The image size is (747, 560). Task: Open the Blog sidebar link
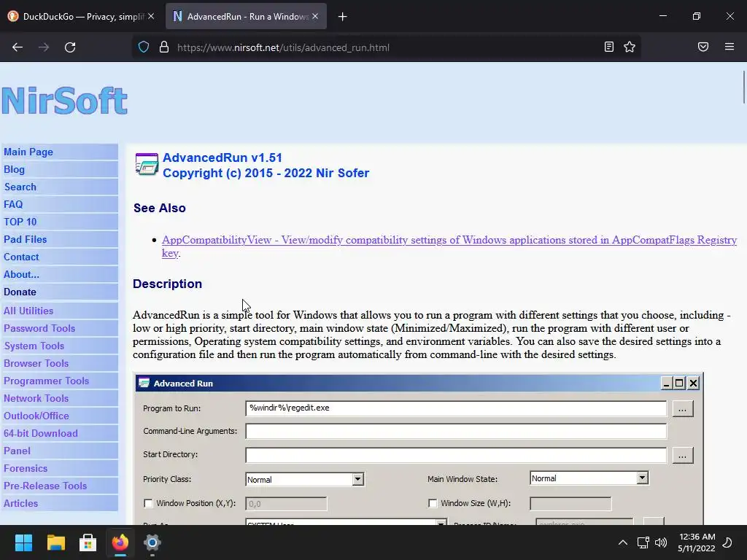14,169
